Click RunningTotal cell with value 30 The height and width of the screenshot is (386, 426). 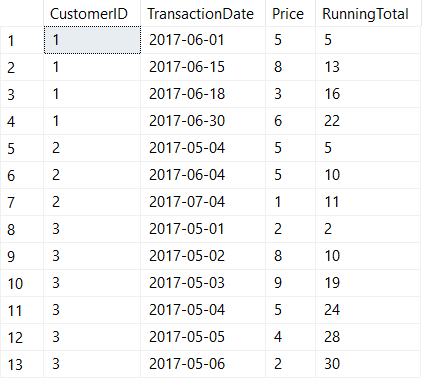click(x=368, y=364)
